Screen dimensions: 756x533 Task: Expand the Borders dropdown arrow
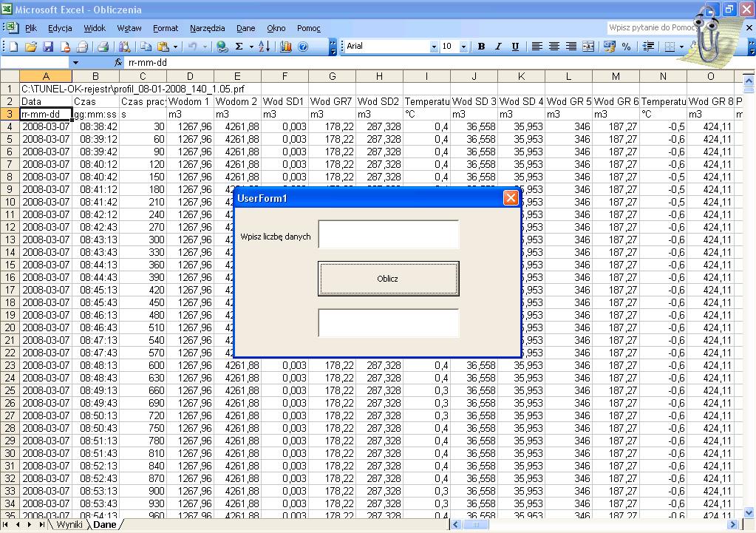681,47
